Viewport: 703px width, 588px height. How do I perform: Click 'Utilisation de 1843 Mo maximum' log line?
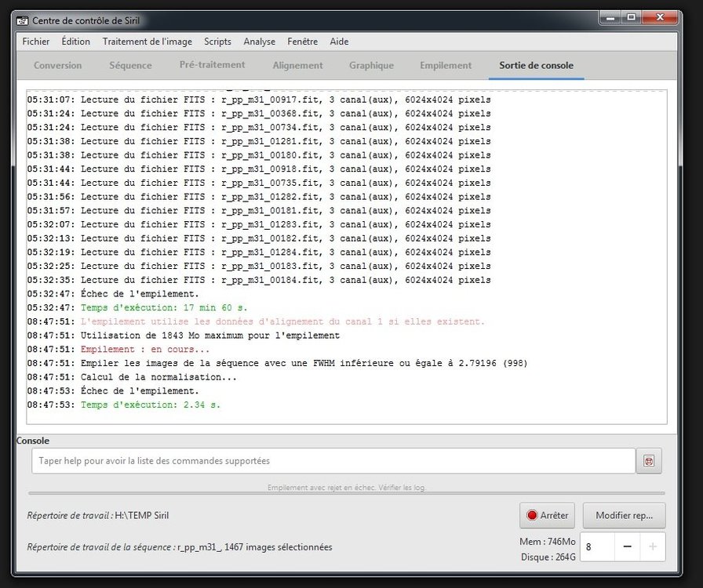click(x=184, y=336)
